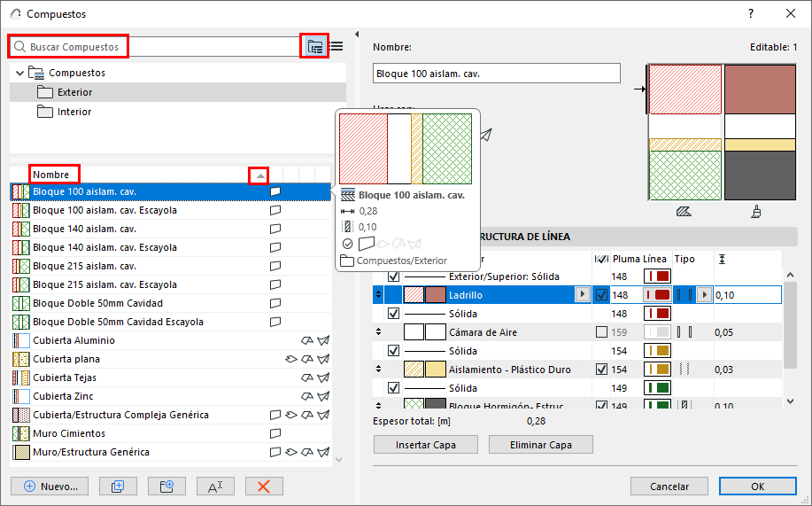This screenshot has width=812, height=506.
Task: Click the question mark help icon
Action: point(751,14)
